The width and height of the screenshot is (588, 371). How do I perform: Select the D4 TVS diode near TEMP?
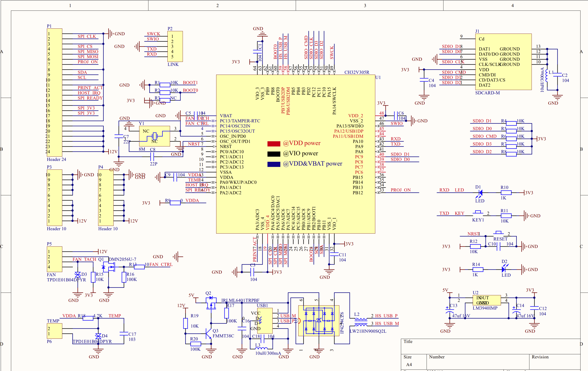tap(98, 336)
